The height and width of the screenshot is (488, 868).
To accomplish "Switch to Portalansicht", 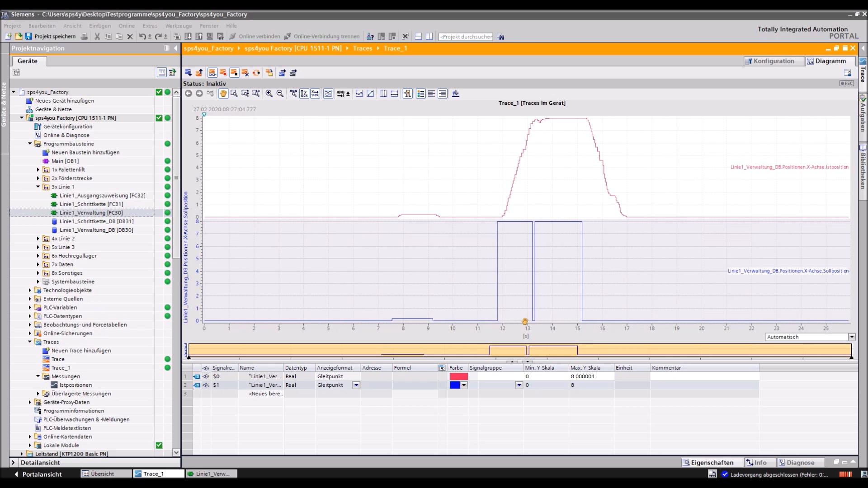I will [38, 474].
